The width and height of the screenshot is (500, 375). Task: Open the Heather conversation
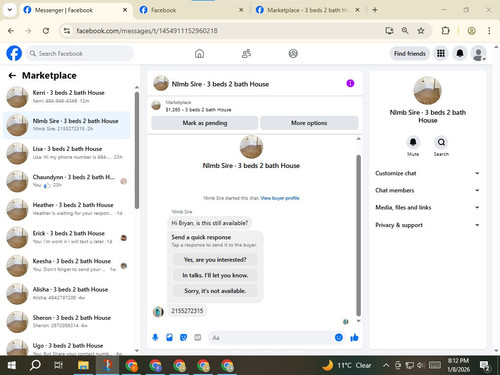tap(67, 209)
